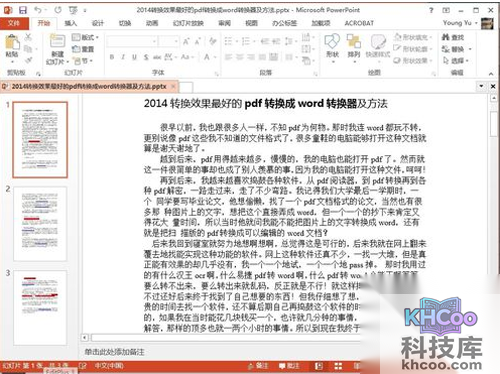Align text right in paragraph group
The image size is (500, 374).
(x=251, y=57)
